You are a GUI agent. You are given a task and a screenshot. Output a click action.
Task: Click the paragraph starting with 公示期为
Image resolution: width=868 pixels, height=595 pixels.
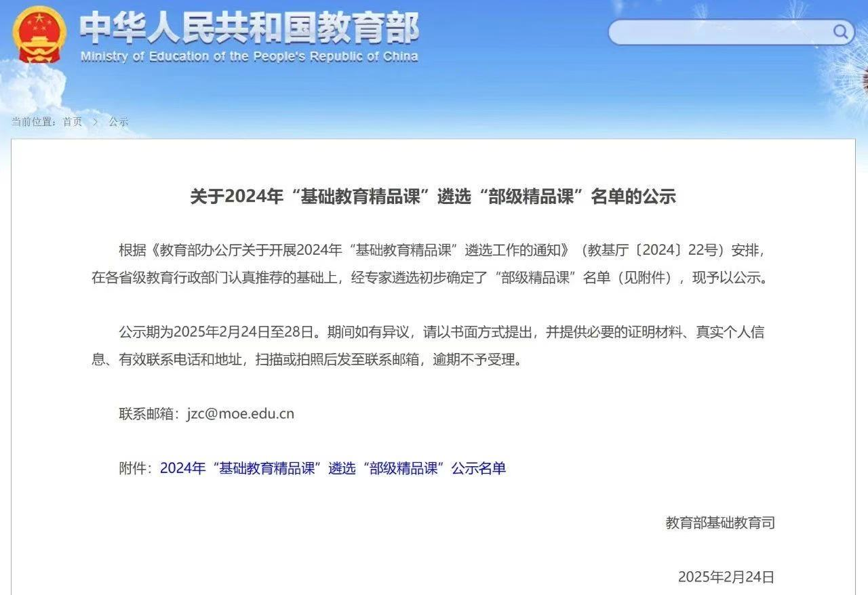click(433, 346)
